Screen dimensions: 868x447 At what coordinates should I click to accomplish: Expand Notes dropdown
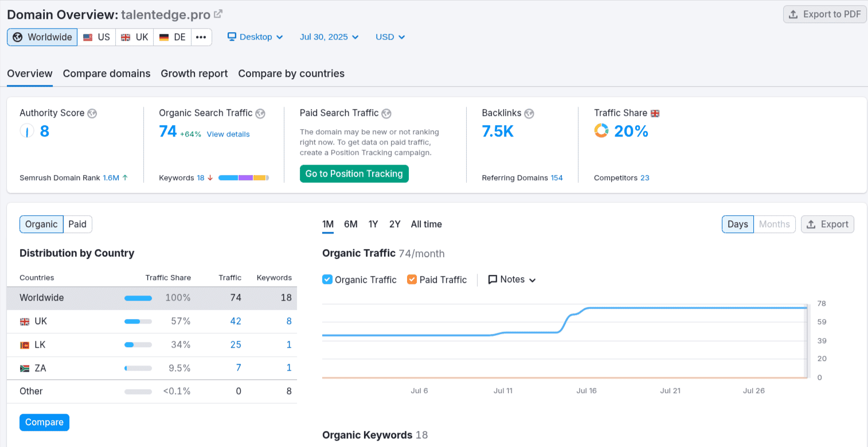(512, 279)
